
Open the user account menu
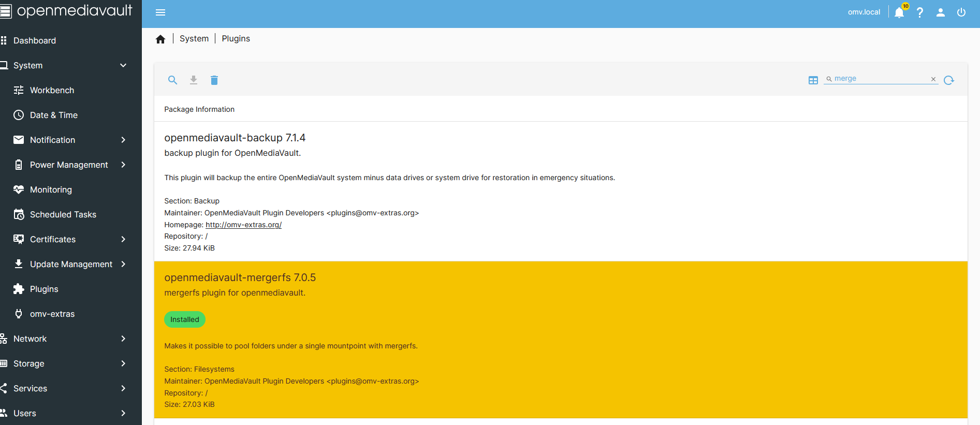pos(941,12)
